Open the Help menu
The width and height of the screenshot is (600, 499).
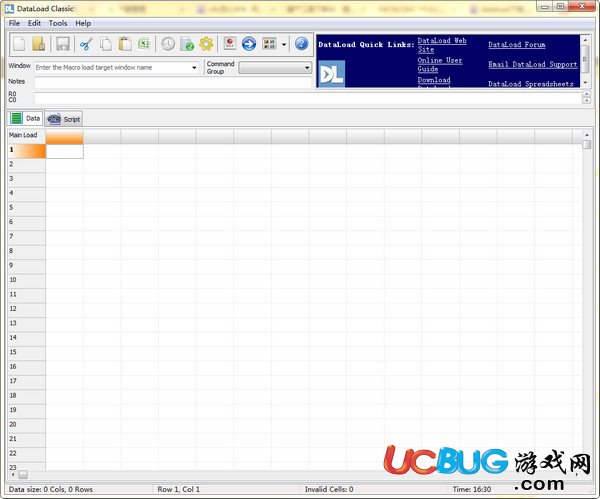click(x=83, y=23)
